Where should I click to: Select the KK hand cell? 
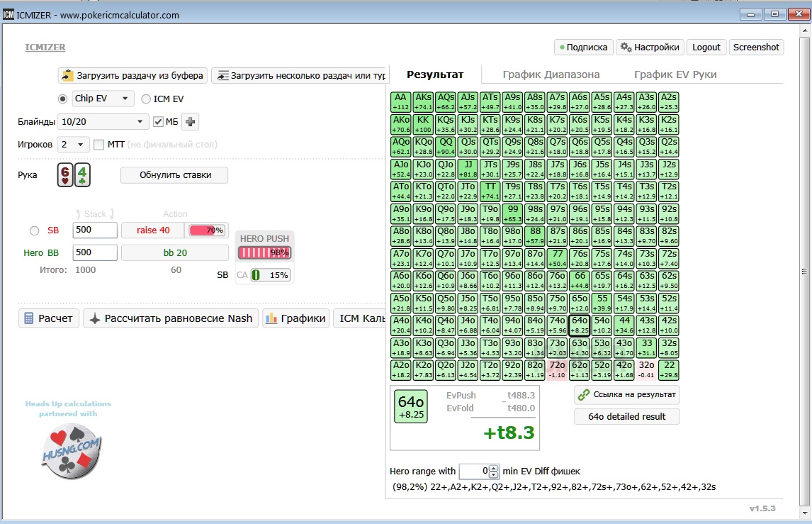(x=423, y=124)
